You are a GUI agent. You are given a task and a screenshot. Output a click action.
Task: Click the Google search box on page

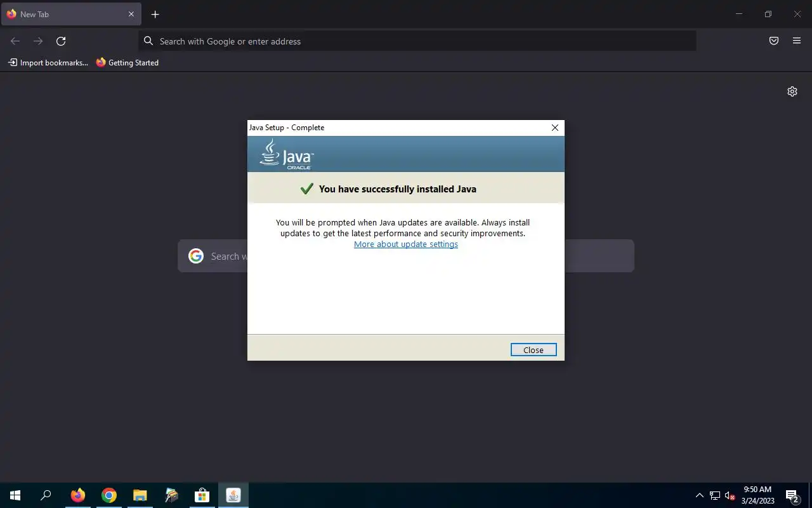click(406, 256)
